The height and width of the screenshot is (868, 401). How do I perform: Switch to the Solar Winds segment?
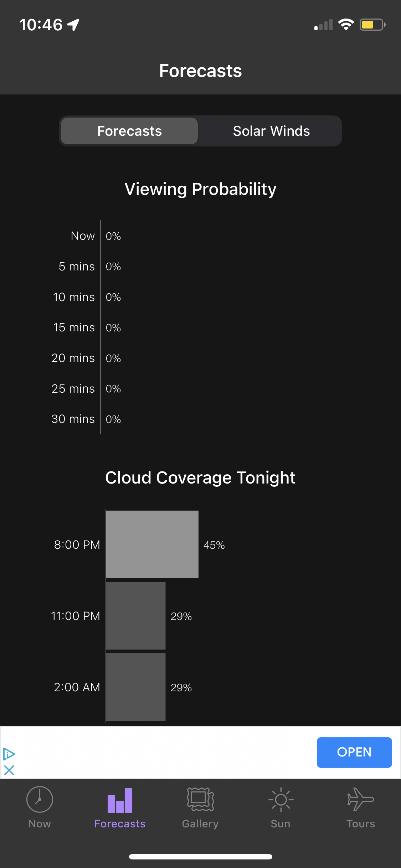coord(271,131)
